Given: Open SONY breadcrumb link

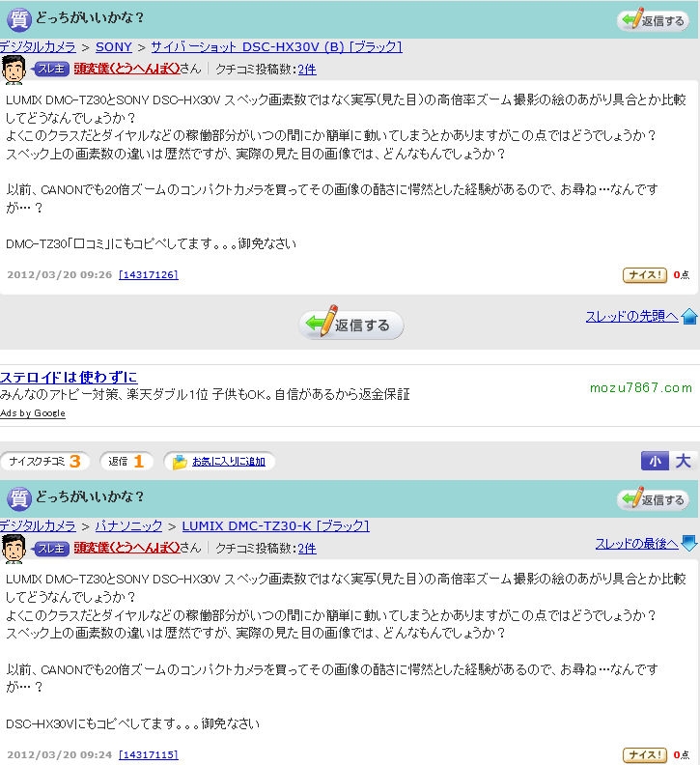Looking at the screenshot, I should pos(114,46).
